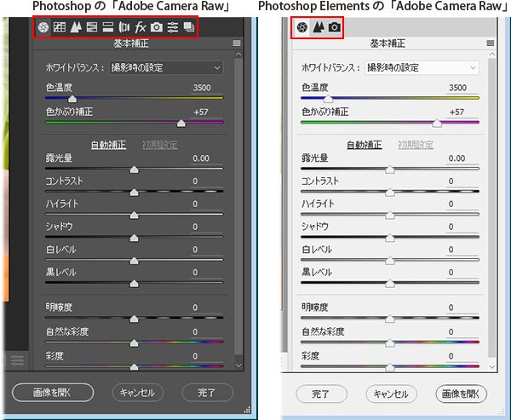Click scroll up arrow in Elements panel

tap(491, 55)
